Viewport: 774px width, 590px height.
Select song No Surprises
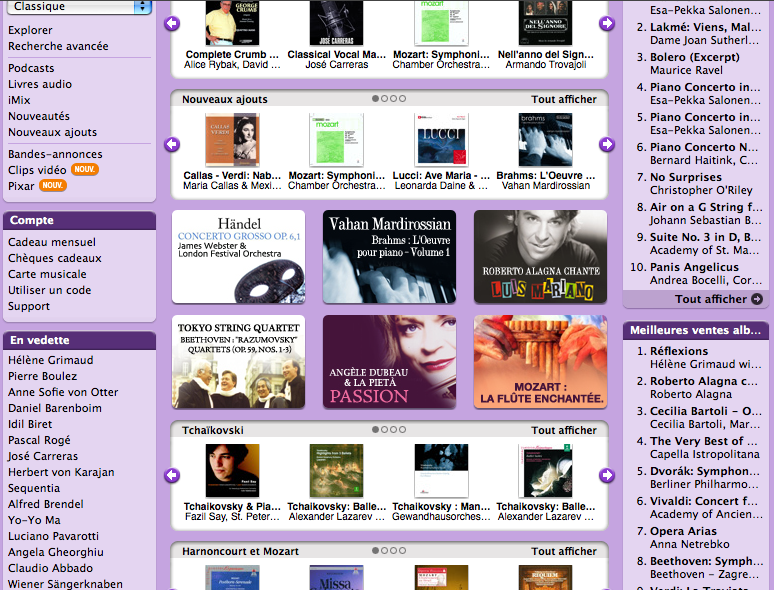[686, 177]
